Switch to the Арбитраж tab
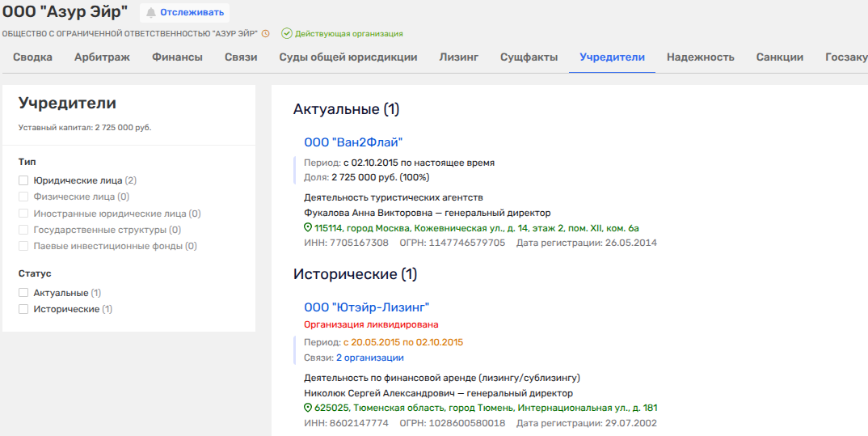The height and width of the screenshot is (436, 868). pos(102,57)
